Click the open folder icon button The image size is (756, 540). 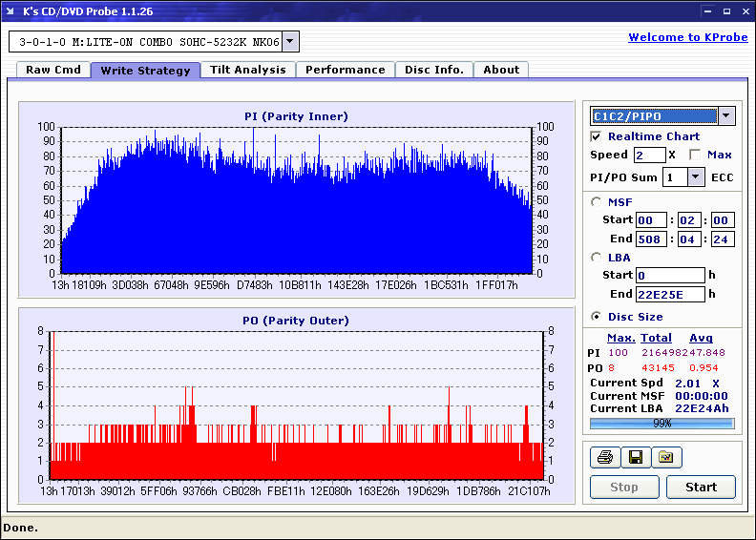click(666, 458)
